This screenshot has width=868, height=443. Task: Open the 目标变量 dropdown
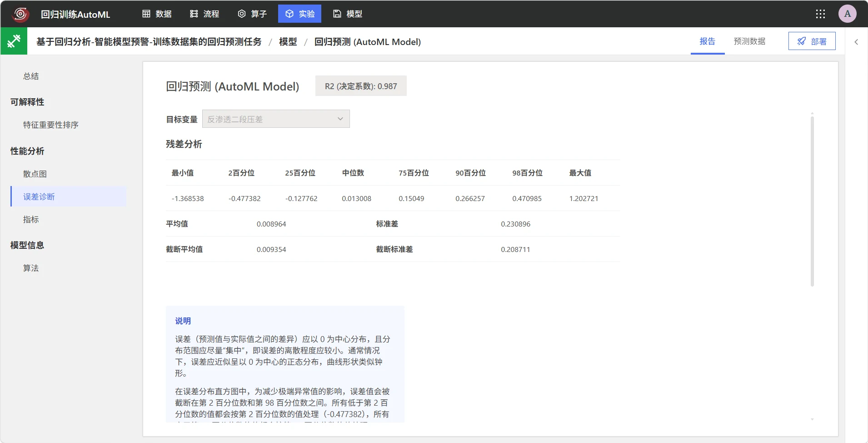point(276,119)
